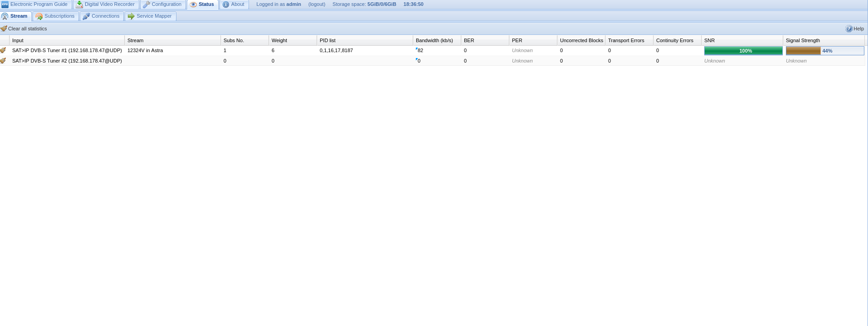Click the 100% SNR progress bar

click(x=743, y=51)
